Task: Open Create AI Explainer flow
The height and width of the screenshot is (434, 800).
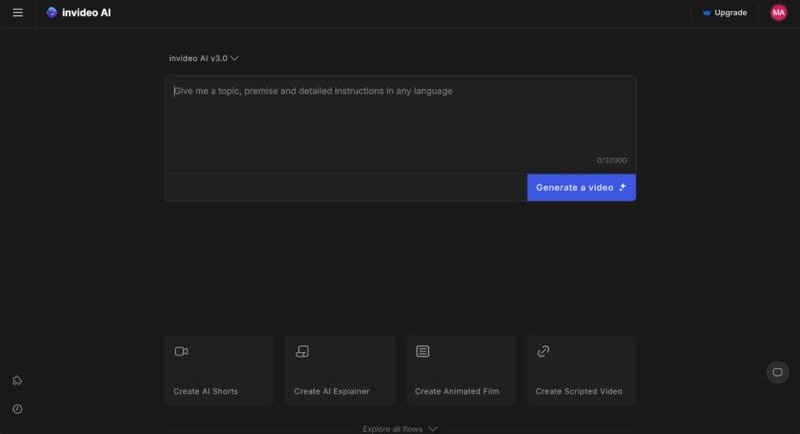Action: [340, 370]
